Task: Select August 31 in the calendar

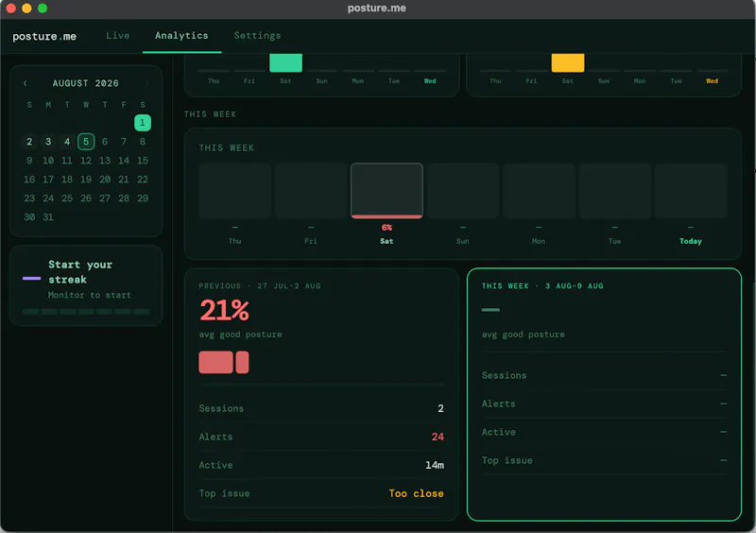Action: (48, 217)
